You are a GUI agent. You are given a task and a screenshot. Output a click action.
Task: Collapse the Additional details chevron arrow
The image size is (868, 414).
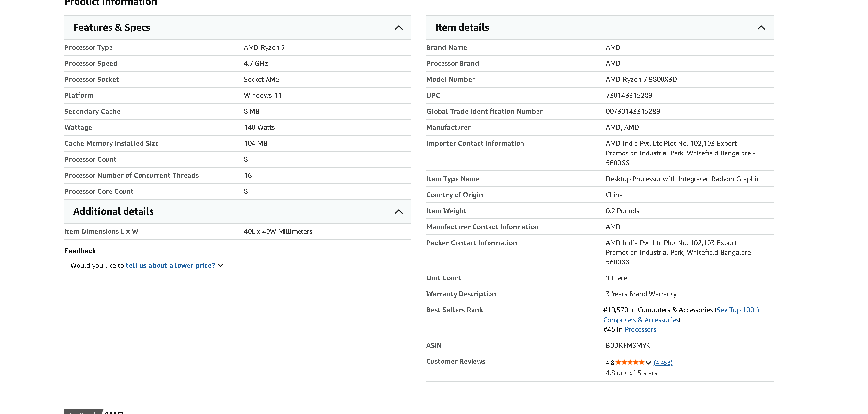[x=398, y=212]
